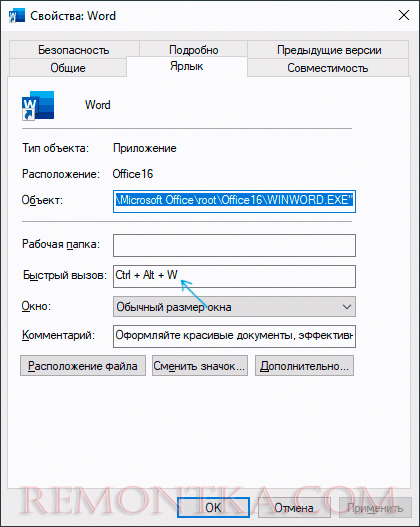
Task: Click the Рабочая папка input field
Action: [x=234, y=245]
